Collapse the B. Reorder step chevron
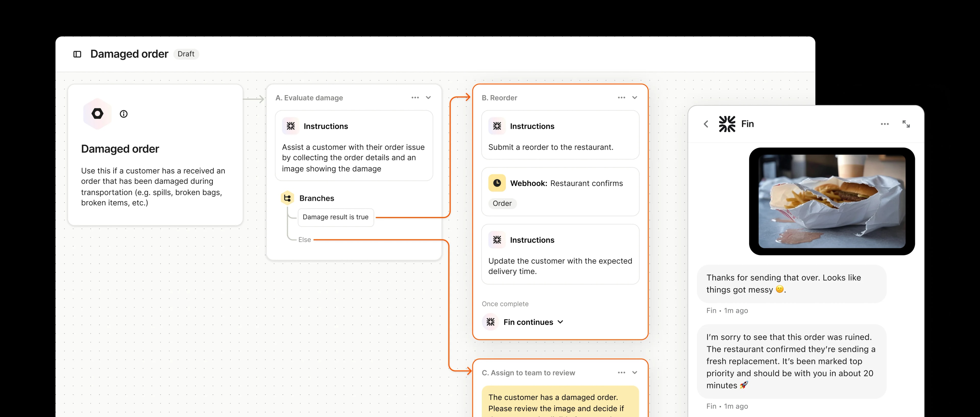This screenshot has width=980, height=417. tap(634, 98)
